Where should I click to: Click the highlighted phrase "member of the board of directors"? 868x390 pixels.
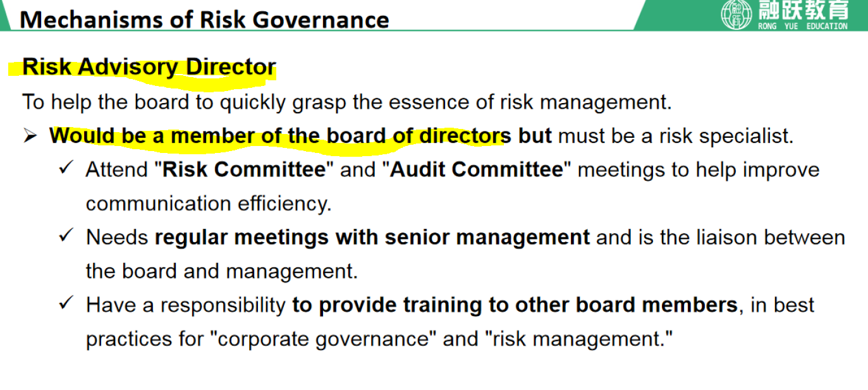[340, 136]
